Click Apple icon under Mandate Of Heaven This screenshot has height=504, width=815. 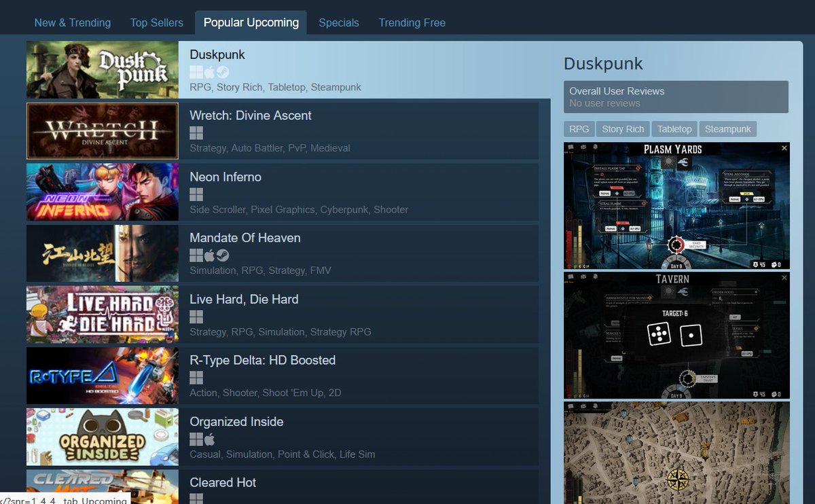(209, 255)
